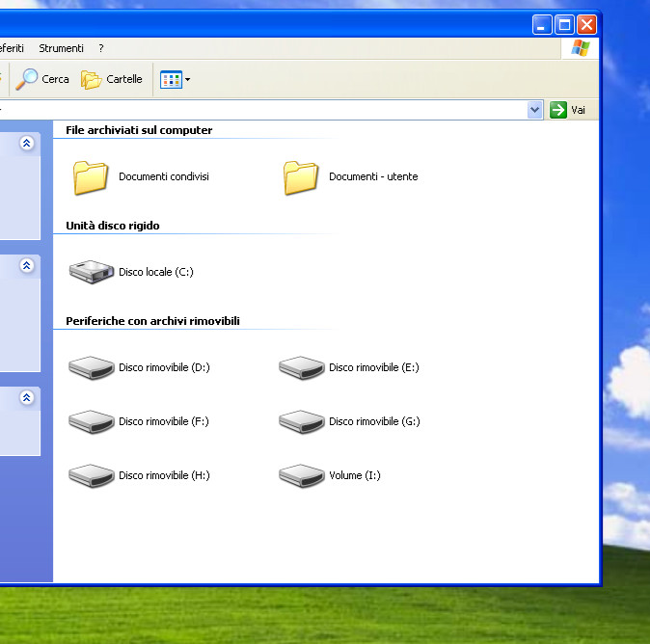Open the Documenti condivisi folder icon

(91, 177)
